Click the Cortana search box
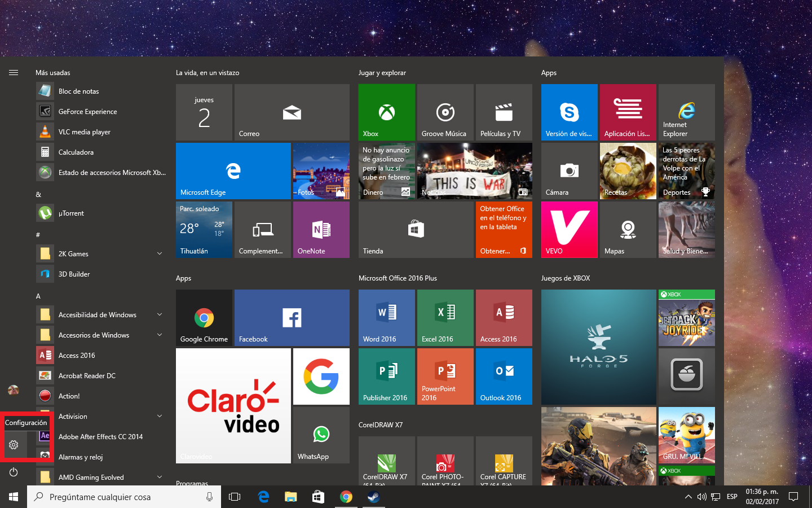Viewport: 812px width, 508px height. click(124, 497)
